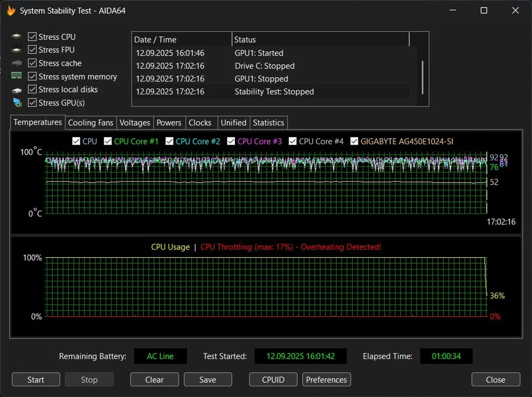This screenshot has width=532, height=397.
Task: Toggle CPU Core #3 graph checkbox
Action: tap(231, 141)
